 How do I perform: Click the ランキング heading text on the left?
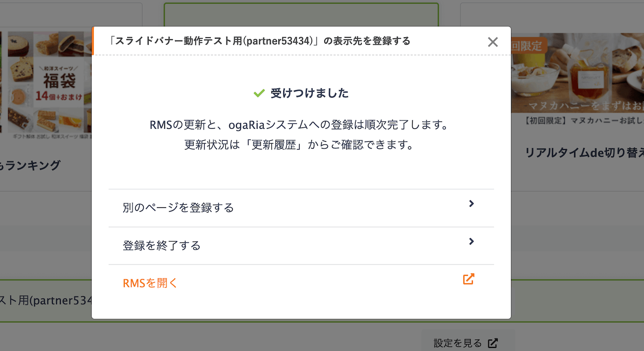[x=30, y=165]
